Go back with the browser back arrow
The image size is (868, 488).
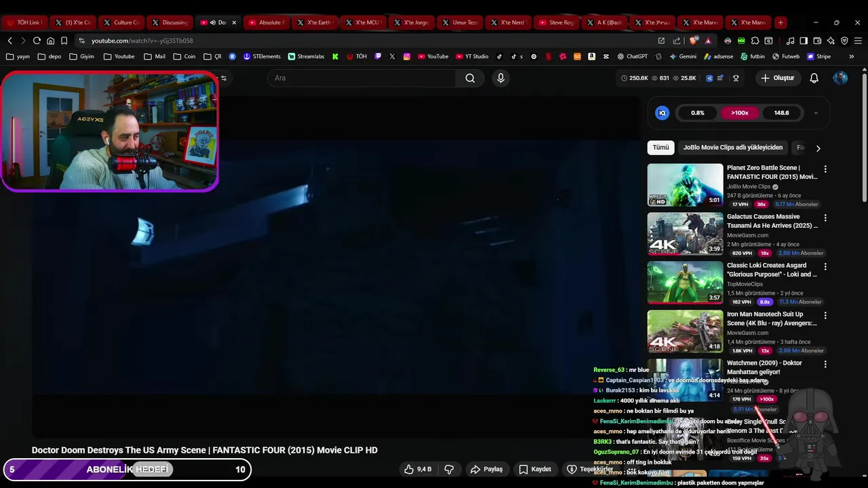pos(9,41)
